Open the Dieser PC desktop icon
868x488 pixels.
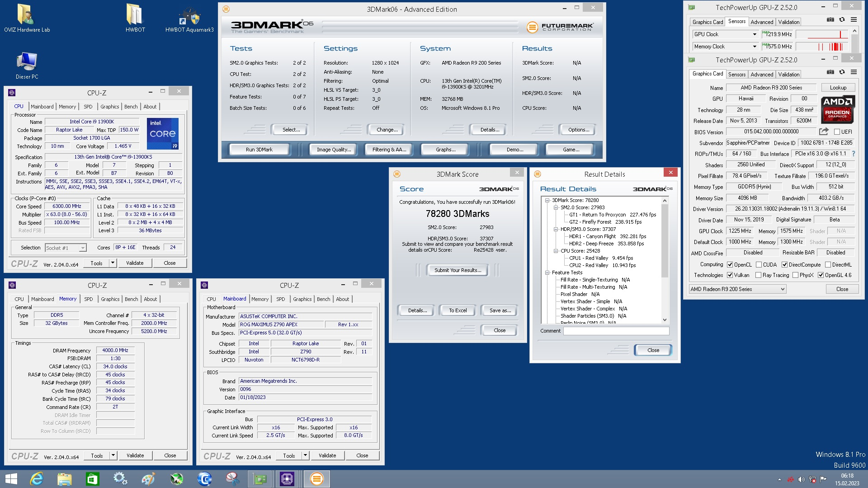tap(27, 66)
